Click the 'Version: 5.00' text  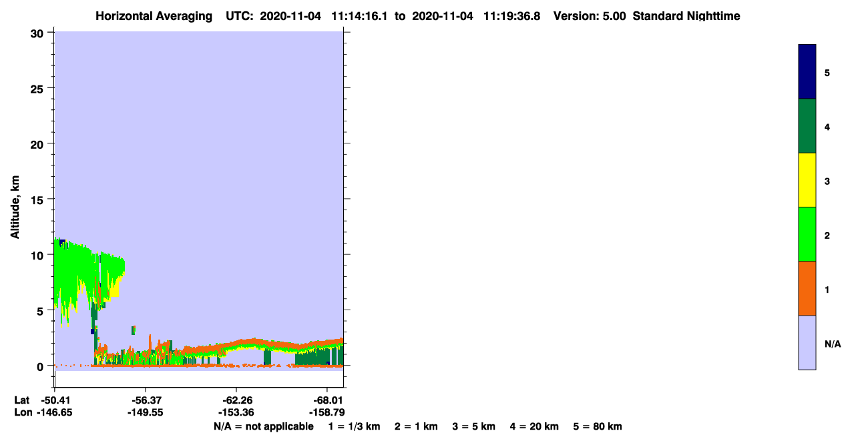pos(590,16)
